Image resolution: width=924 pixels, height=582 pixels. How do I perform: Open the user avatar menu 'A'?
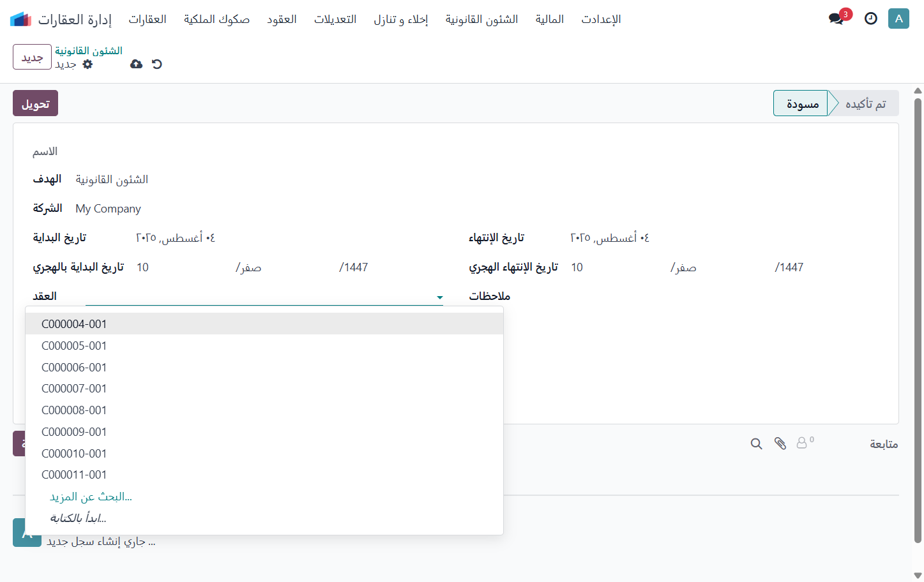click(x=898, y=19)
